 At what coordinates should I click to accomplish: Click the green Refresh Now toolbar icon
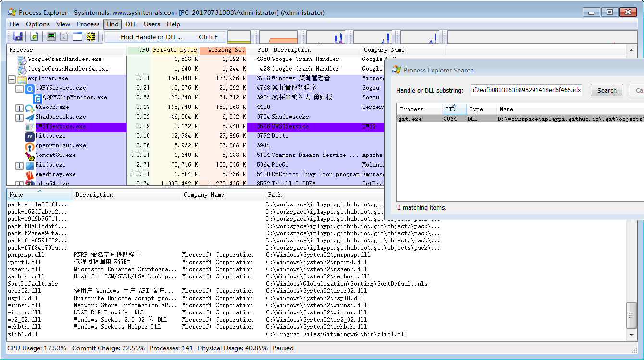pyautogui.click(x=34, y=36)
